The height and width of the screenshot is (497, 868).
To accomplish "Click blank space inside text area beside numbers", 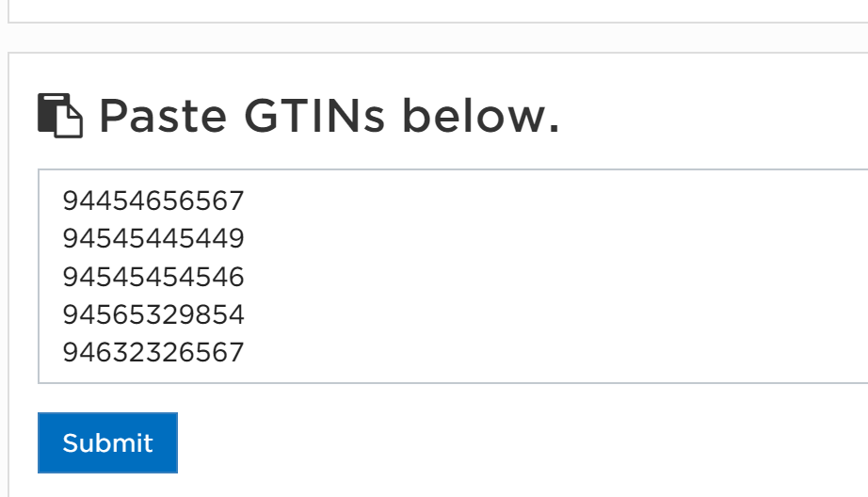I will click(x=554, y=277).
